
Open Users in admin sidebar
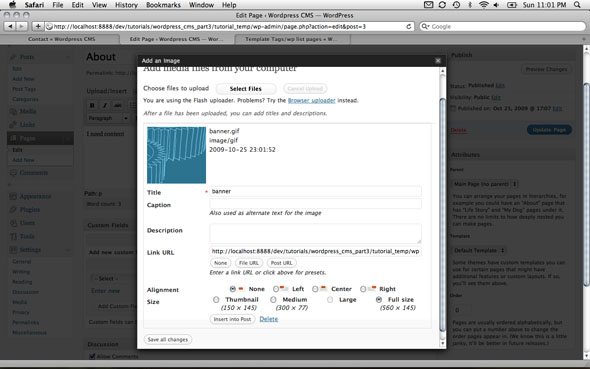coord(27,223)
